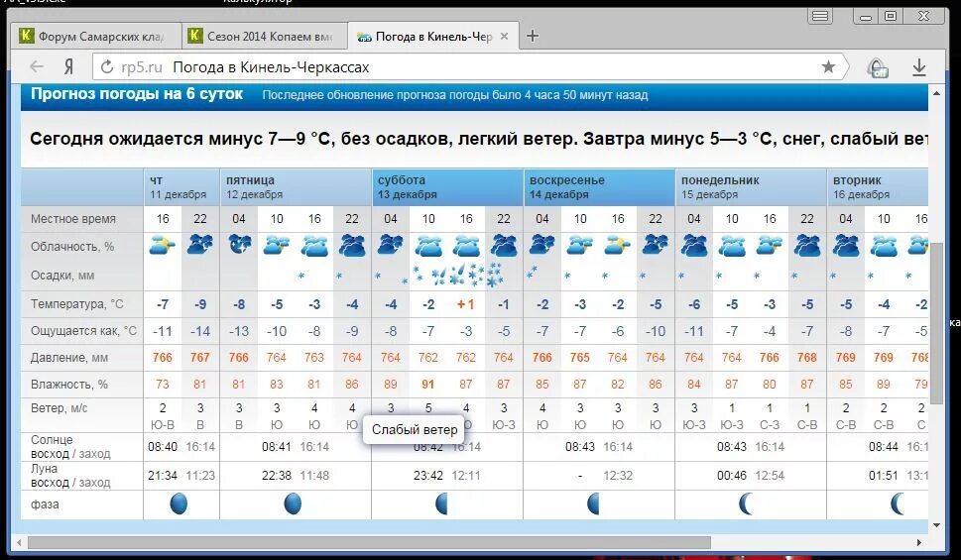Viewport: 961px width, 560px height.
Task: Bookmark the page with the star icon
Action: click(828, 66)
